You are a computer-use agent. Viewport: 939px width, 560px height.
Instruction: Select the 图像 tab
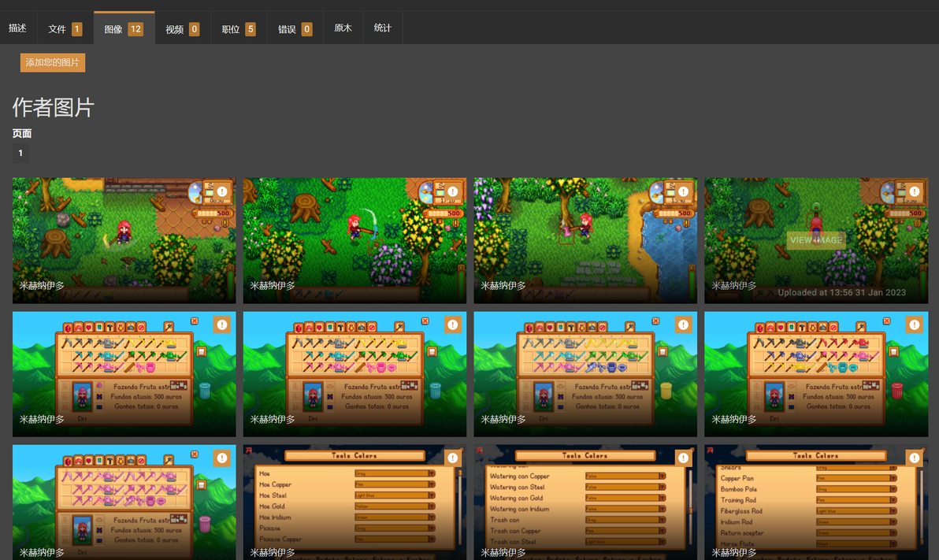tap(124, 28)
